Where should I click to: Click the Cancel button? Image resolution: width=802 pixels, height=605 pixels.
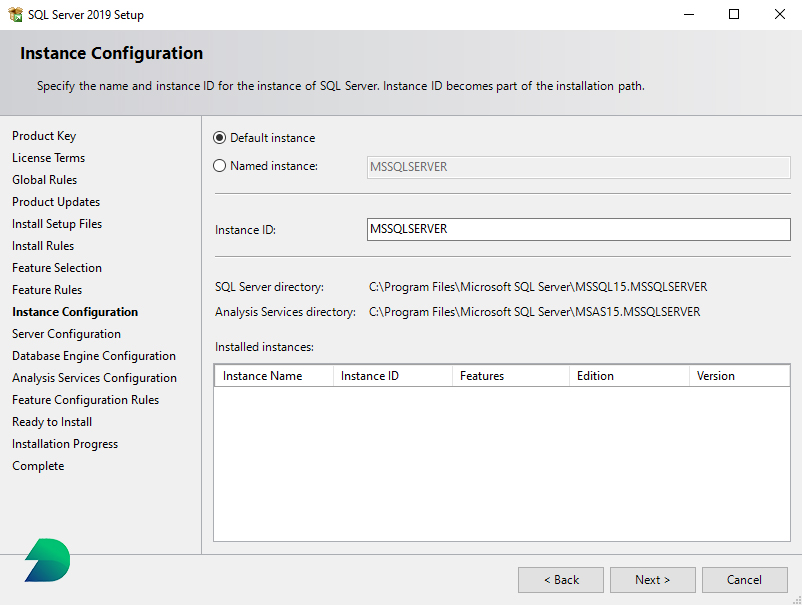(x=744, y=579)
